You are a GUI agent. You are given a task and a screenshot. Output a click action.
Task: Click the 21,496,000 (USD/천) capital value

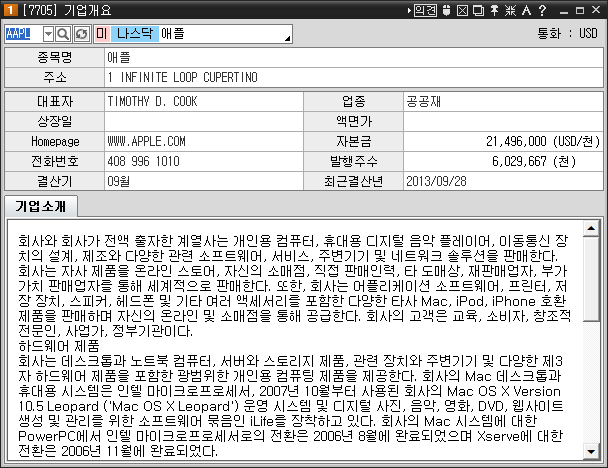pyautogui.click(x=543, y=142)
